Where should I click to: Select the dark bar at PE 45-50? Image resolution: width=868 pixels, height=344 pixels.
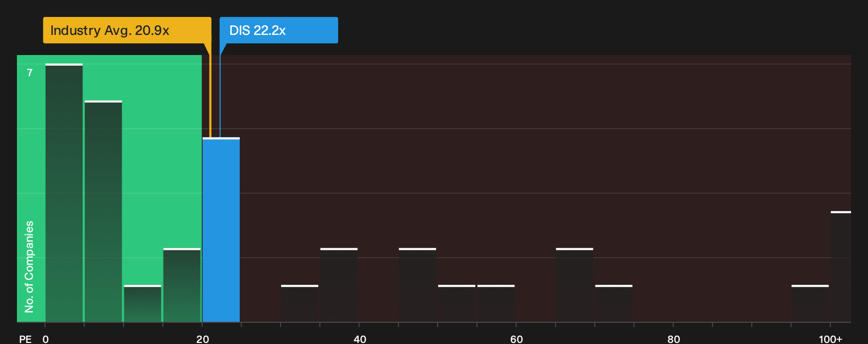[418, 285]
